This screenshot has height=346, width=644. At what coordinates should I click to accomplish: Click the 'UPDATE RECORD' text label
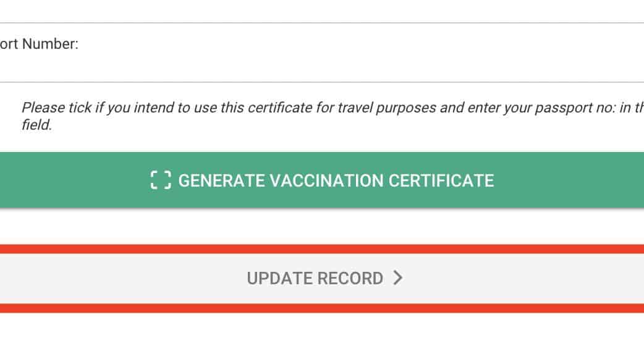[x=315, y=278]
